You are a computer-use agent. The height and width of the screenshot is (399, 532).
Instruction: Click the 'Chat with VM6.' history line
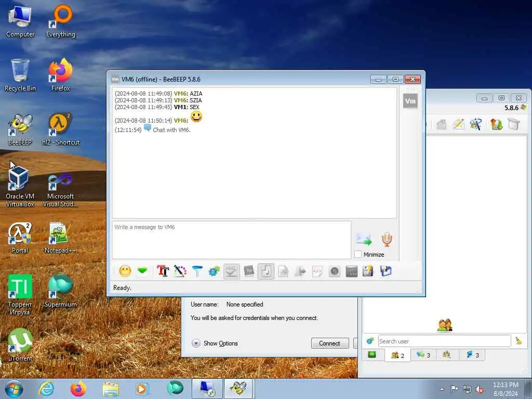click(171, 129)
